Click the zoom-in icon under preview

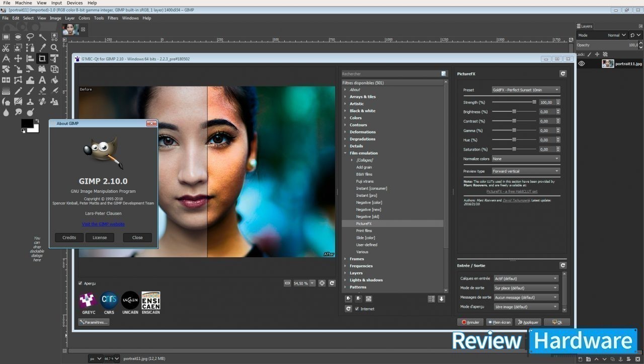pos(322,283)
